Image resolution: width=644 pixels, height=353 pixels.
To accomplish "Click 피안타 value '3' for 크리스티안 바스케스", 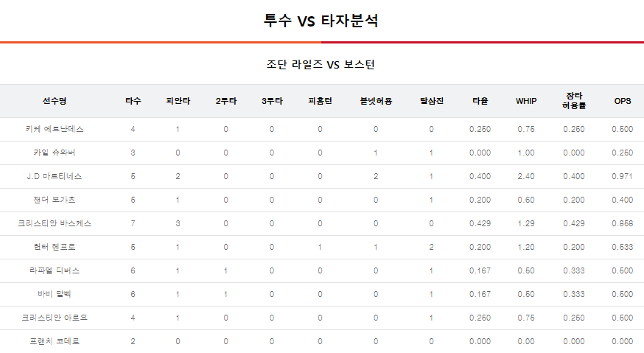I will click(178, 223).
